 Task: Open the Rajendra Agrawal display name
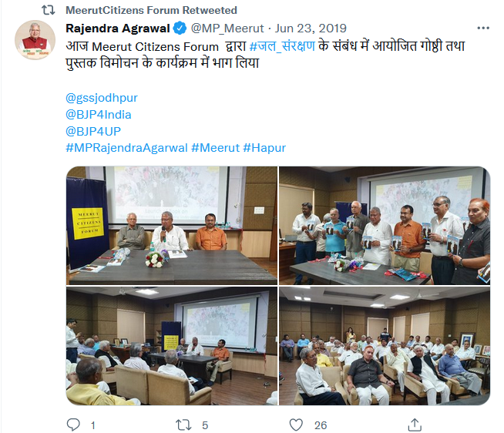pos(118,29)
